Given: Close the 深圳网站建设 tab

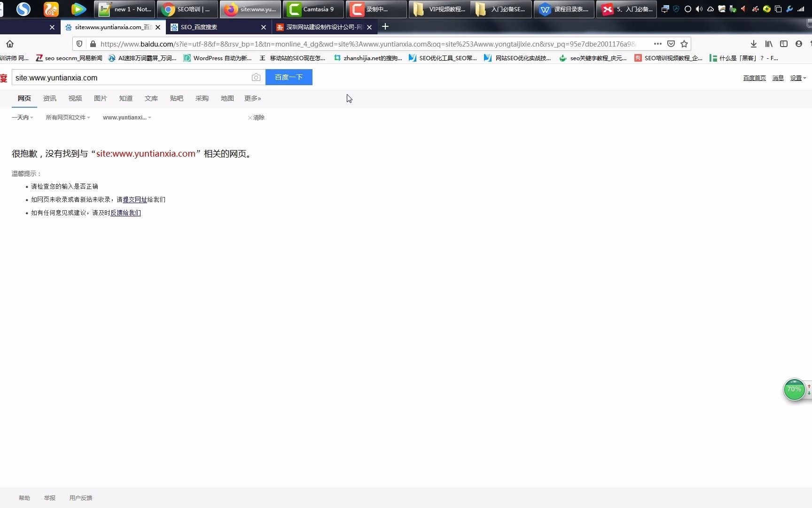Looking at the screenshot, I should pyautogui.click(x=369, y=27).
